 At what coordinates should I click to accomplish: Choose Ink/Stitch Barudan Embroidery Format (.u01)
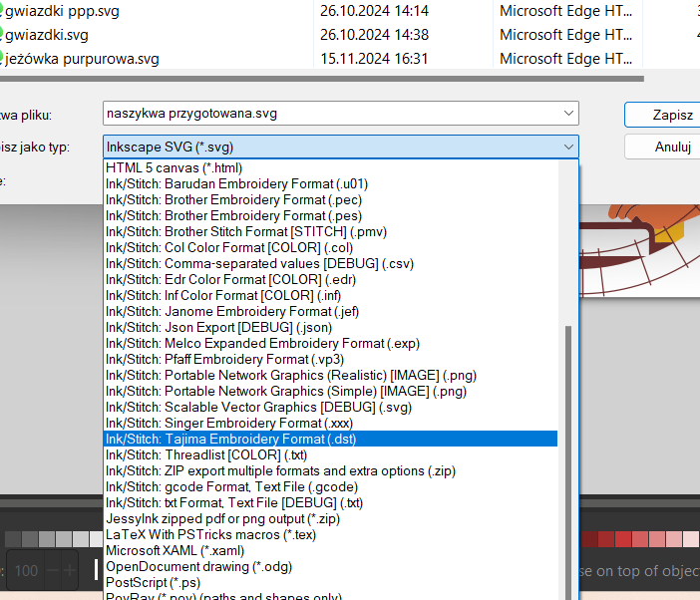pos(330,184)
